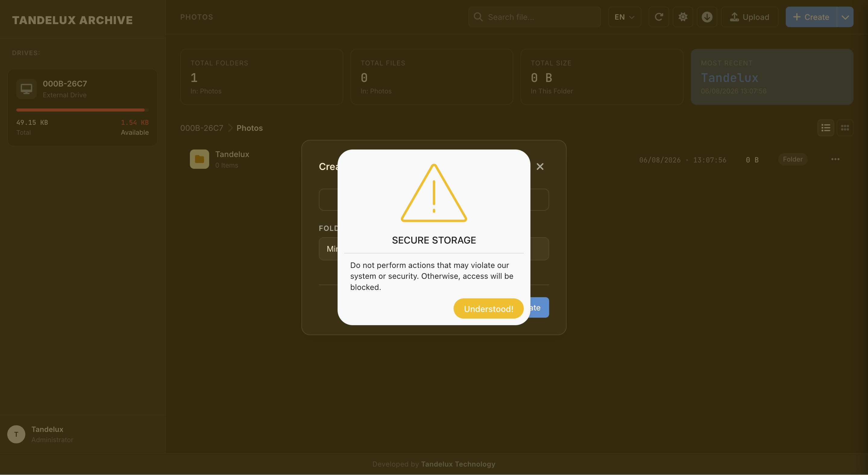Open the Tandelux folder options menu

click(x=835, y=159)
